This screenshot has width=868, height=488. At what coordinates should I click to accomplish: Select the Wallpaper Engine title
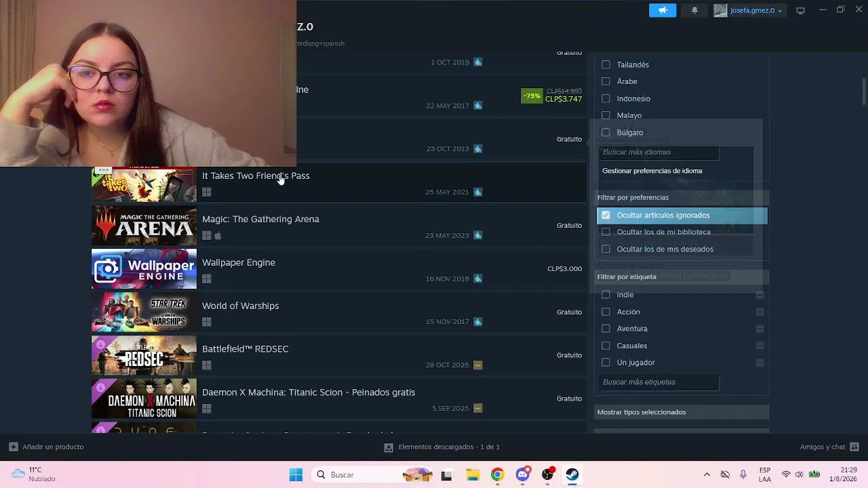point(239,262)
